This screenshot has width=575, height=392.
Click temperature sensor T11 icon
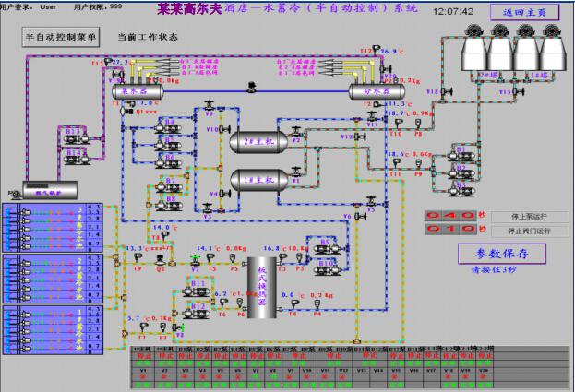(x=397, y=163)
